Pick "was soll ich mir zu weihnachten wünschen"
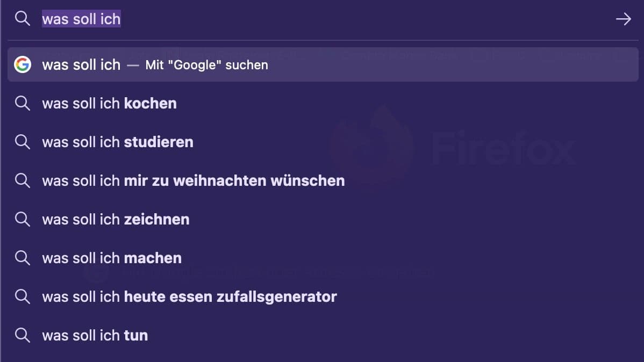The height and width of the screenshot is (362, 644). 194,180
